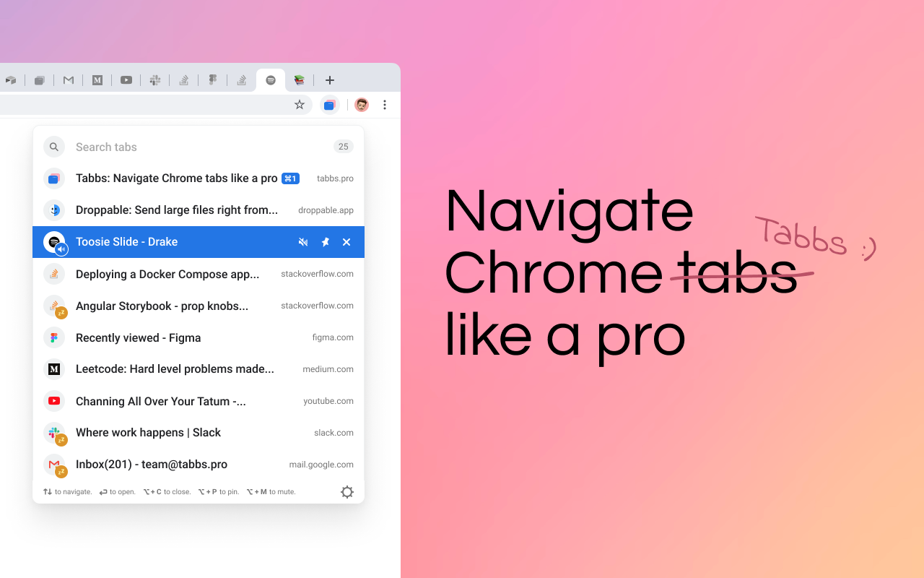The height and width of the screenshot is (578, 924).
Task: Click the mail.google.com domain label
Action: pyautogui.click(x=321, y=465)
